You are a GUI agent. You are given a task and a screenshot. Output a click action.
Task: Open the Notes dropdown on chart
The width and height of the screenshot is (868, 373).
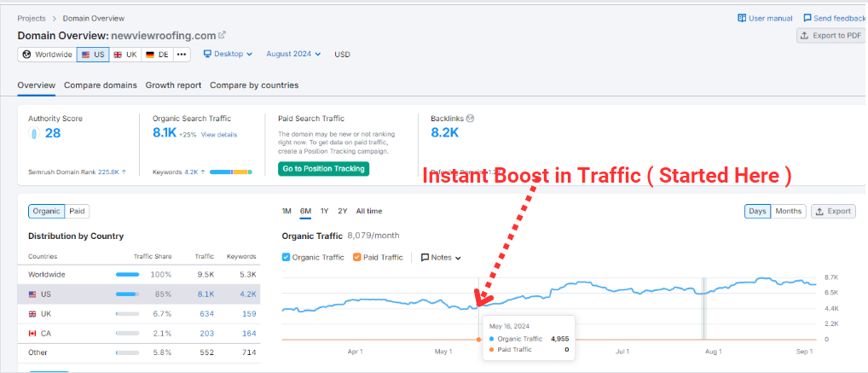441,257
